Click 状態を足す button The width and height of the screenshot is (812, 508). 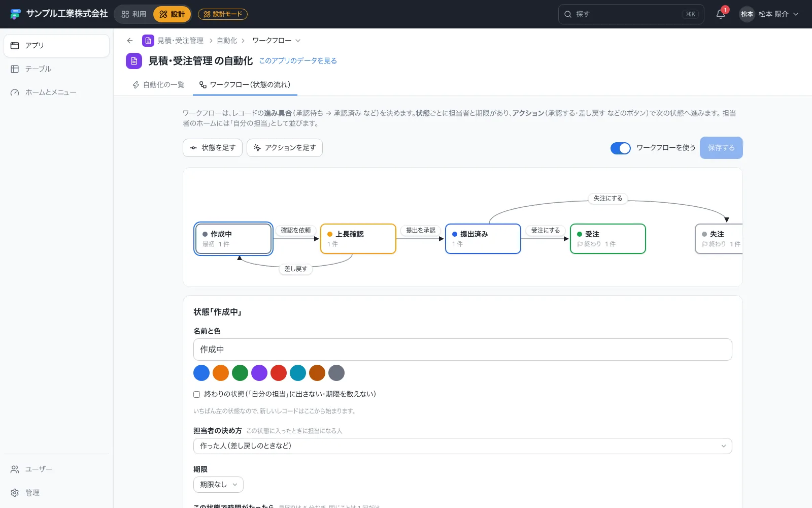point(213,148)
